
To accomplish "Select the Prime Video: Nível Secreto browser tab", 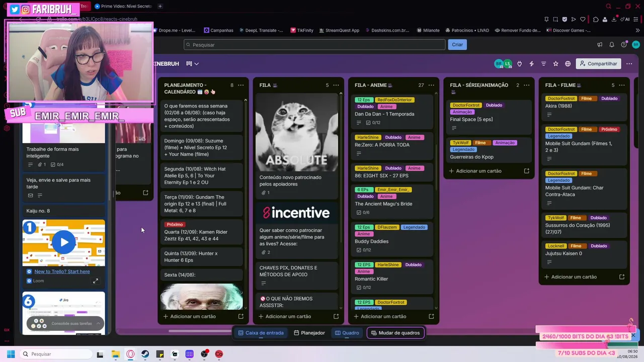I will tap(123, 6).
